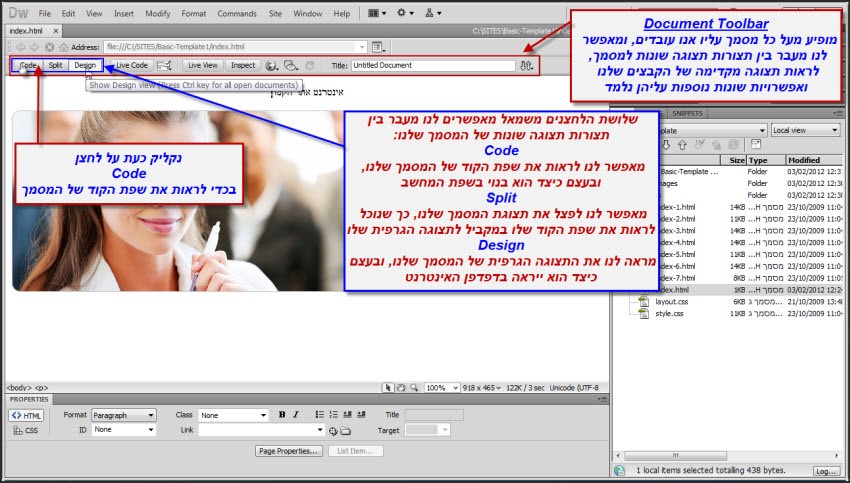This screenshot has height=483, width=850.
Task: Click the Page Properties button
Action: (288, 451)
